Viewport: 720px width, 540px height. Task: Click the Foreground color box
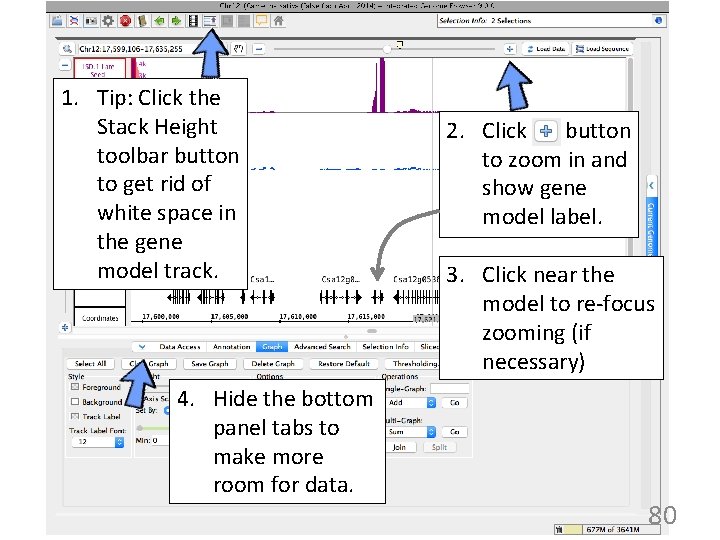(x=75, y=387)
